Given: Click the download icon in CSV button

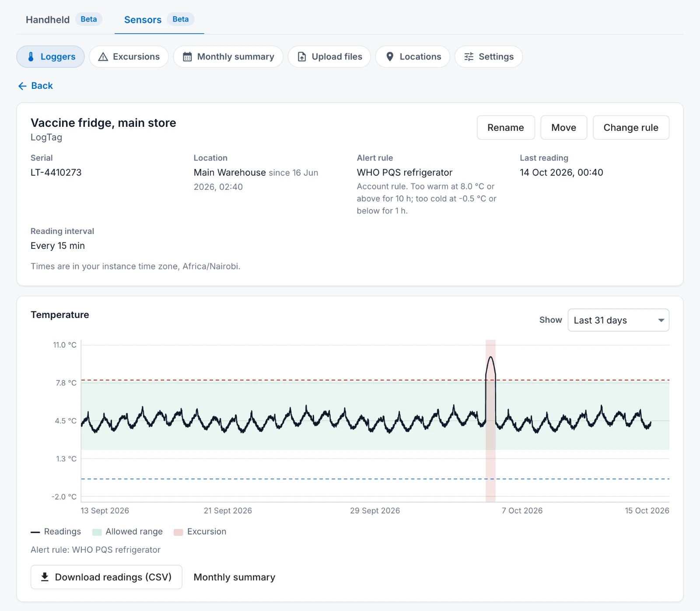Looking at the screenshot, I should [x=45, y=577].
